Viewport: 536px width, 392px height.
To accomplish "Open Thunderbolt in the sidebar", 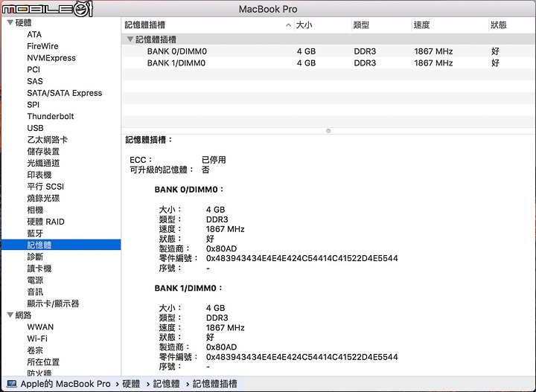I will (x=51, y=116).
